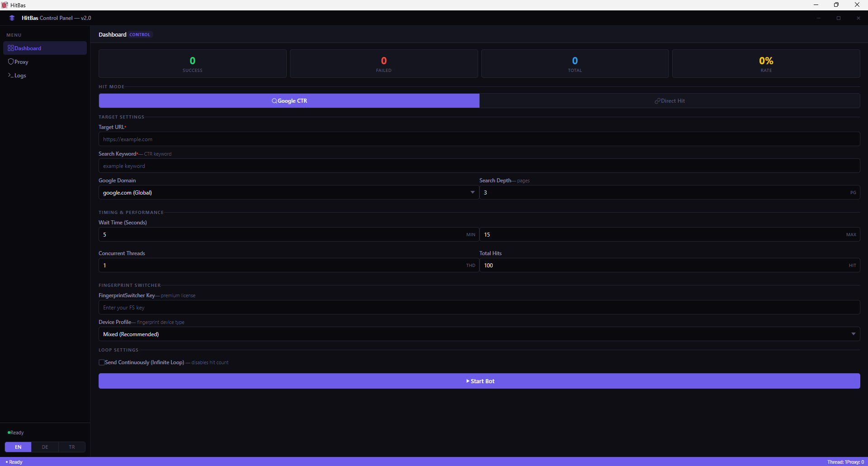Click the play icon inside Start Bot
Image resolution: width=868 pixels, height=466 pixels.
click(468, 381)
